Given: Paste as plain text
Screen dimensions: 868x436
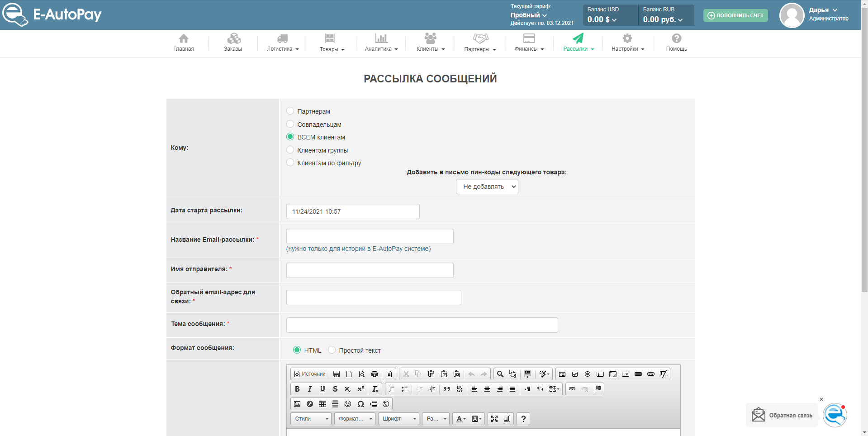Looking at the screenshot, I should coord(444,374).
